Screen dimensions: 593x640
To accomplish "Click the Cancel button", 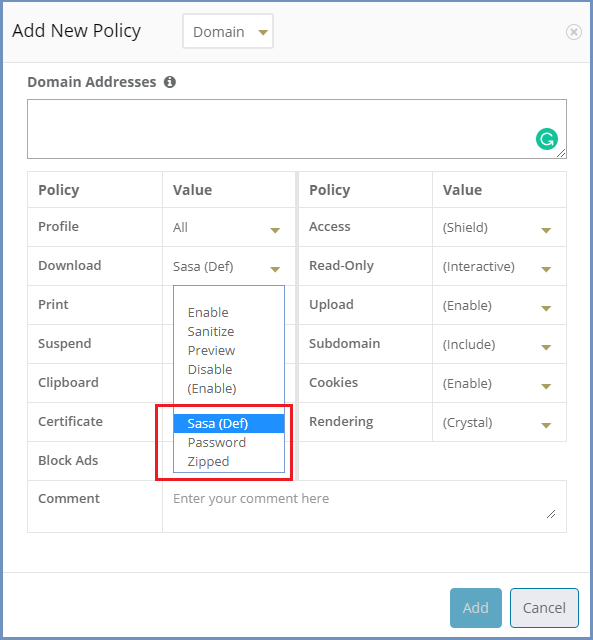I will click(x=544, y=608).
